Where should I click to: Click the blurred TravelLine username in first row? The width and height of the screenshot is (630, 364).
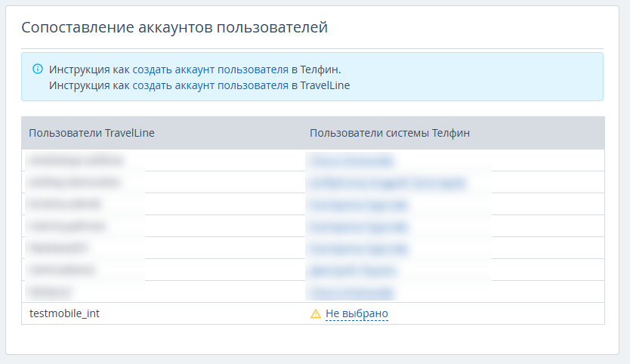coord(76,160)
